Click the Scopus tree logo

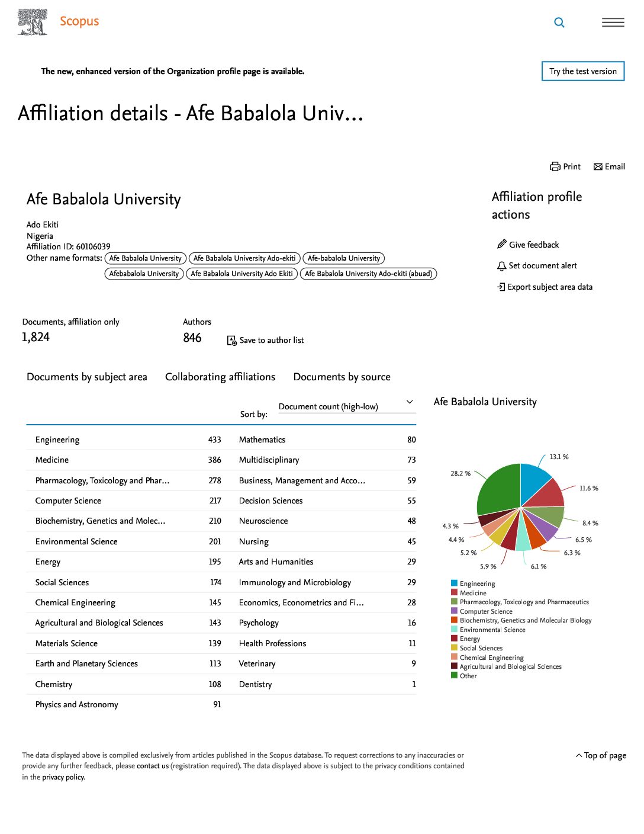[x=33, y=22]
